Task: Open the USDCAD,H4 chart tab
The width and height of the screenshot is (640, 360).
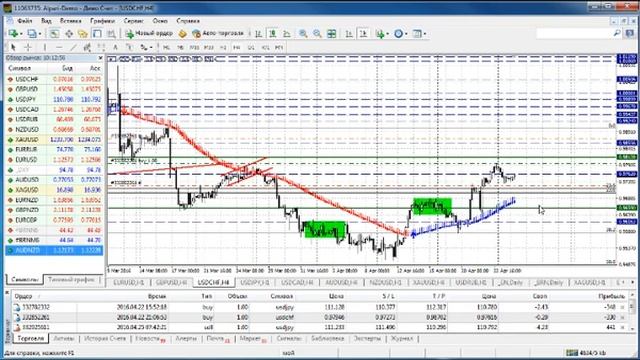Action: click(297, 282)
